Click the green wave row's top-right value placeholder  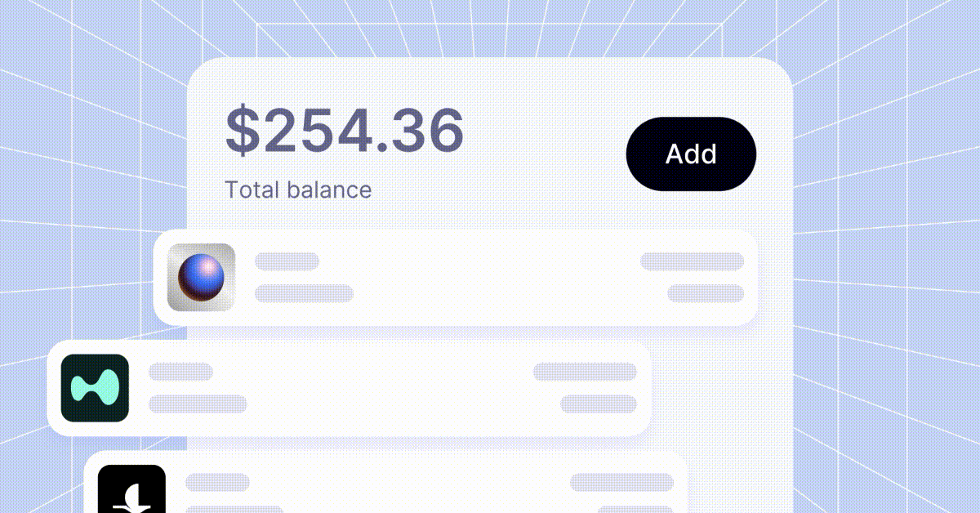coord(585,372)
